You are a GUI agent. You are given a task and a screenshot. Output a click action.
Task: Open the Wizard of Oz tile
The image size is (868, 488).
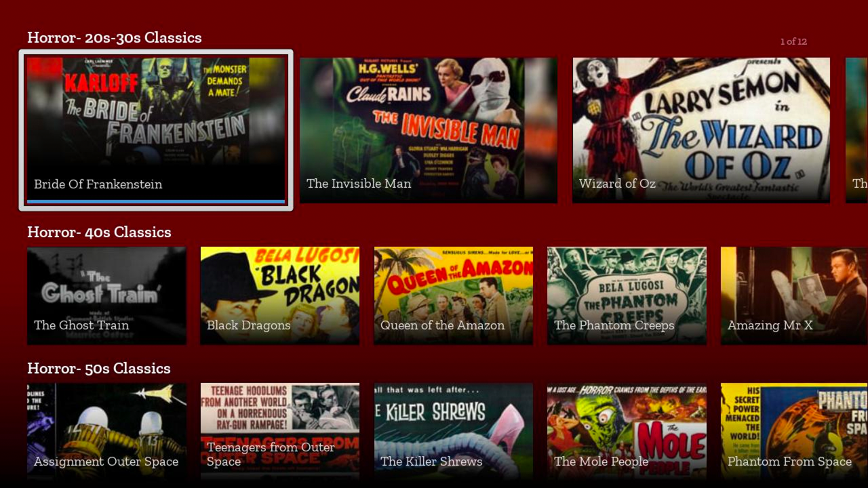(701, 130)
